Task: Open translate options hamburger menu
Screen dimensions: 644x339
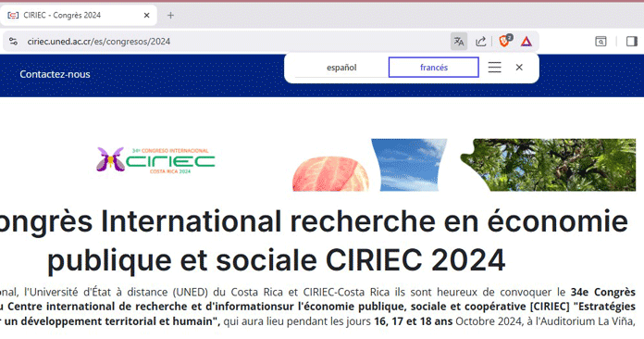Action: (494, 68)
